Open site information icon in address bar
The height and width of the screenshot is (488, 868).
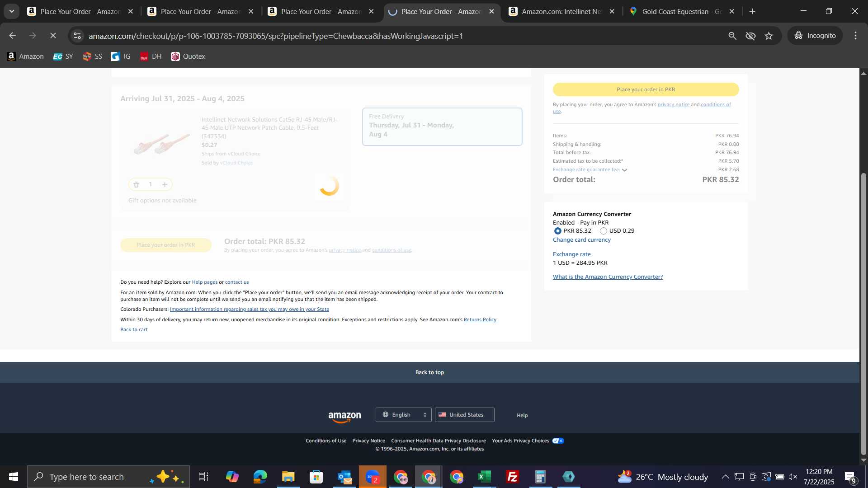click(x=77, y=36)
